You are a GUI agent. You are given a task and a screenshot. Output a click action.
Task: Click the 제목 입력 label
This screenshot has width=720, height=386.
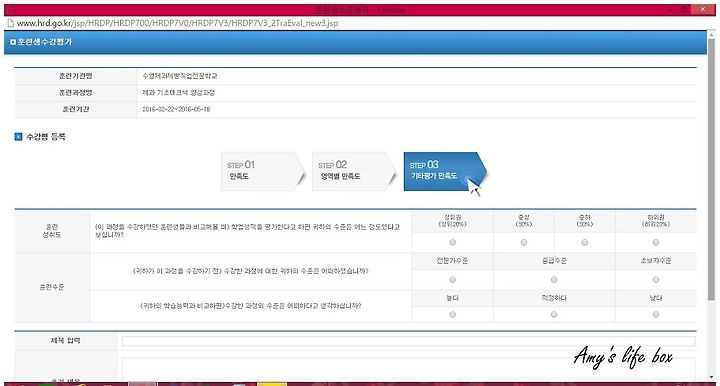(65, 341)
